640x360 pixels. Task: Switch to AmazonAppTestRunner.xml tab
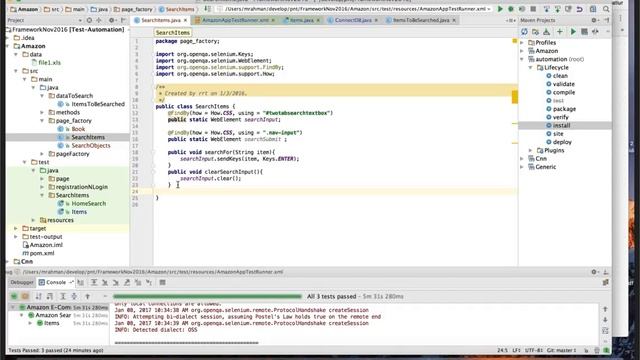click(235, 20)
